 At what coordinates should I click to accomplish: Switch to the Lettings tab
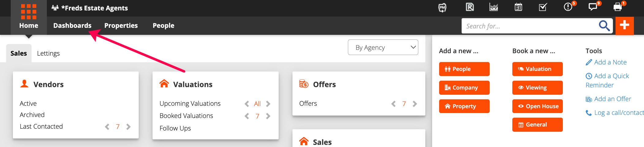pyautogui.click(x=48, y=53)
